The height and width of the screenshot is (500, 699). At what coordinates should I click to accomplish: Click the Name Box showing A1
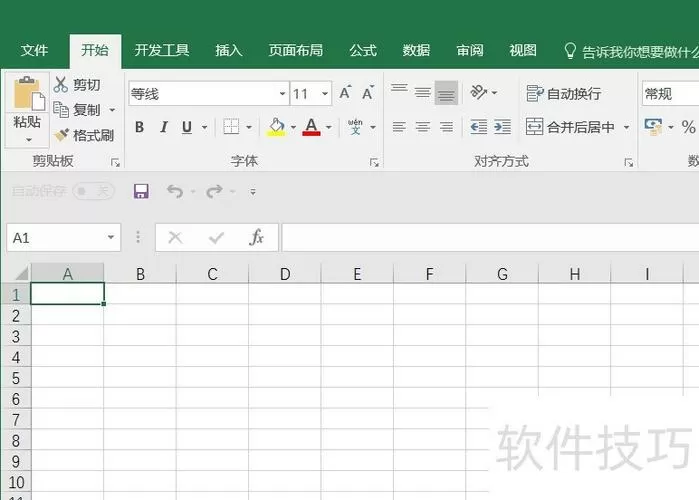(64, 238)
